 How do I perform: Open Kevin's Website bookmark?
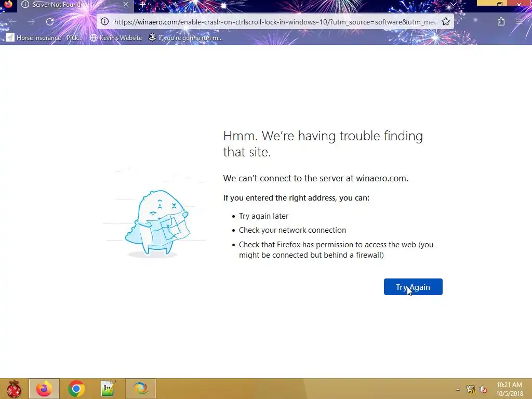coord(116,37)
